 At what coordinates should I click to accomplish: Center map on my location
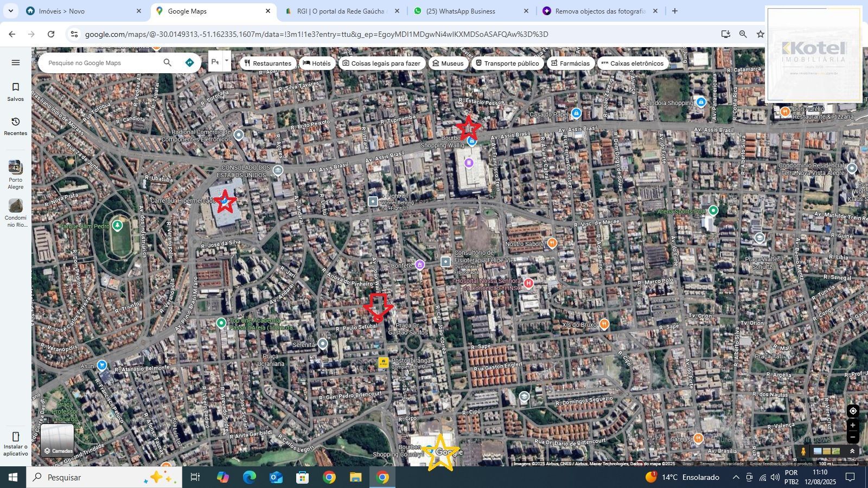(x=853, y=411)
